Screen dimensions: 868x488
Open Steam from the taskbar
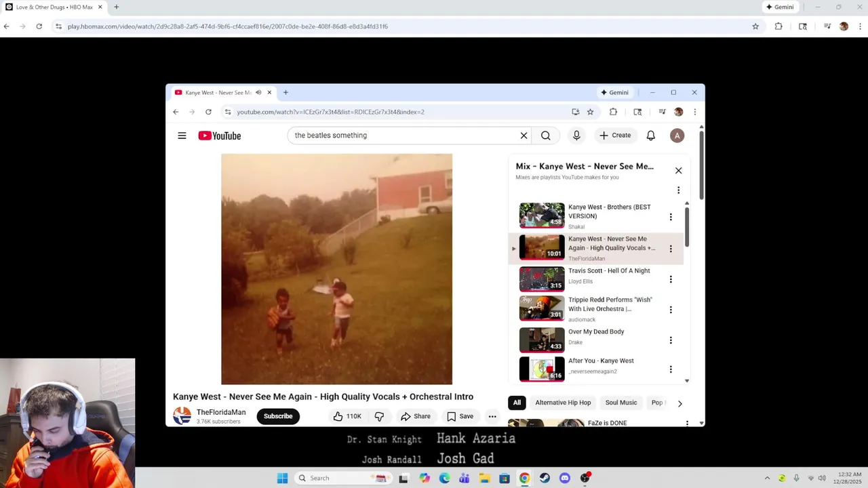click(545, 478)
